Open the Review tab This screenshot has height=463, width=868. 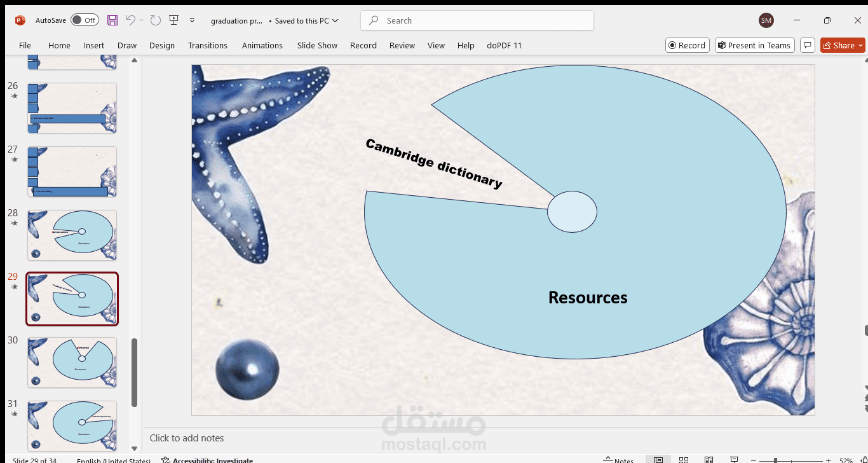(402, 45)
